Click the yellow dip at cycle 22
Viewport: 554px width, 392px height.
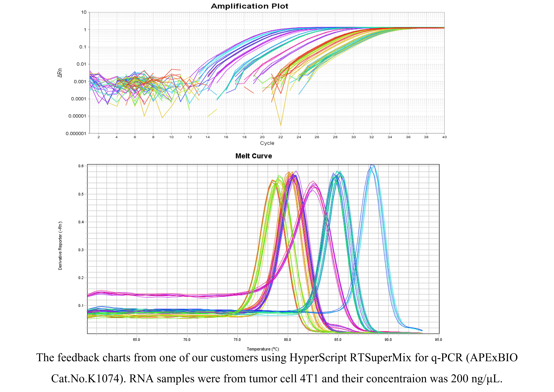click(x=280, y=124)
